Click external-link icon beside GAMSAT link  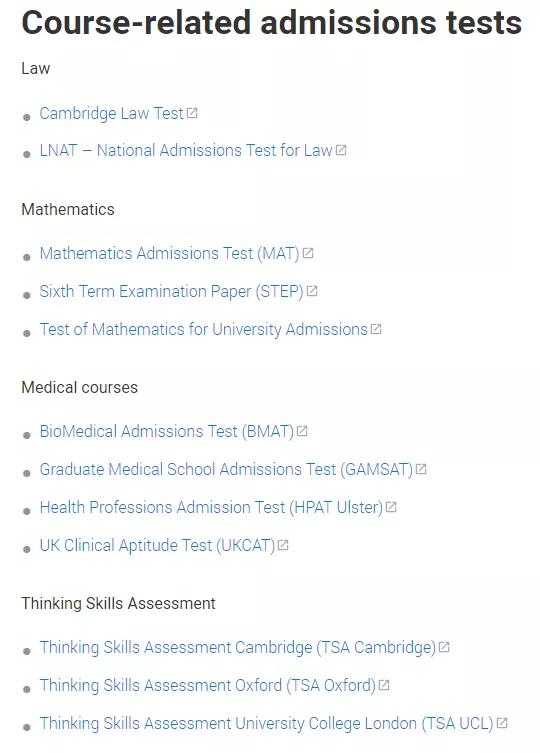[x=421, y=469]
